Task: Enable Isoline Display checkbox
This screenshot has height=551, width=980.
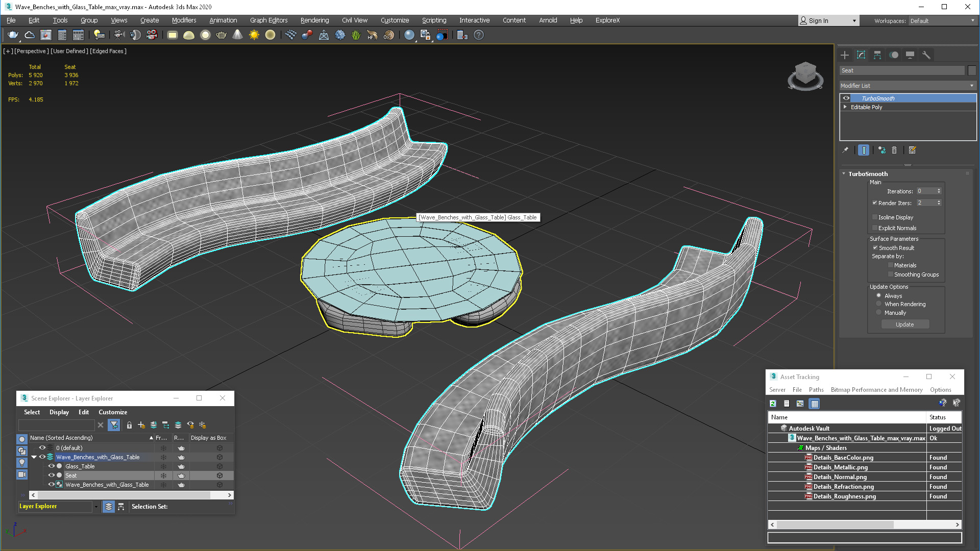Action: [x=875, y=217]
